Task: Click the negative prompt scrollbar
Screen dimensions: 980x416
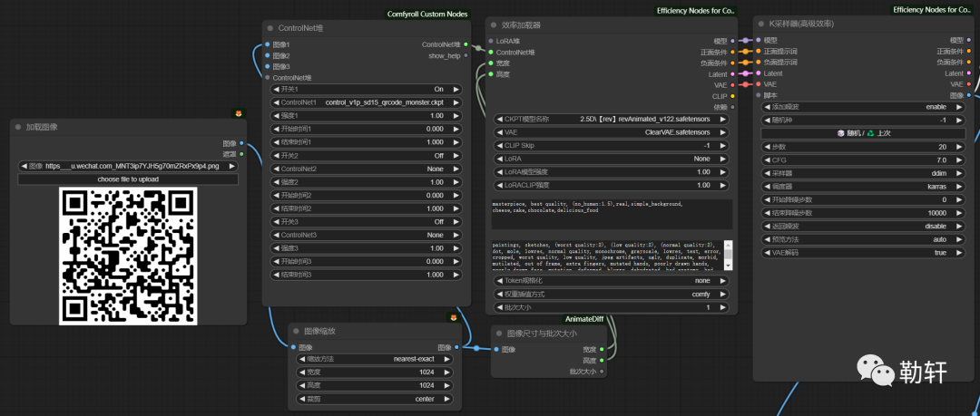Action: click(x=729, y=255)
